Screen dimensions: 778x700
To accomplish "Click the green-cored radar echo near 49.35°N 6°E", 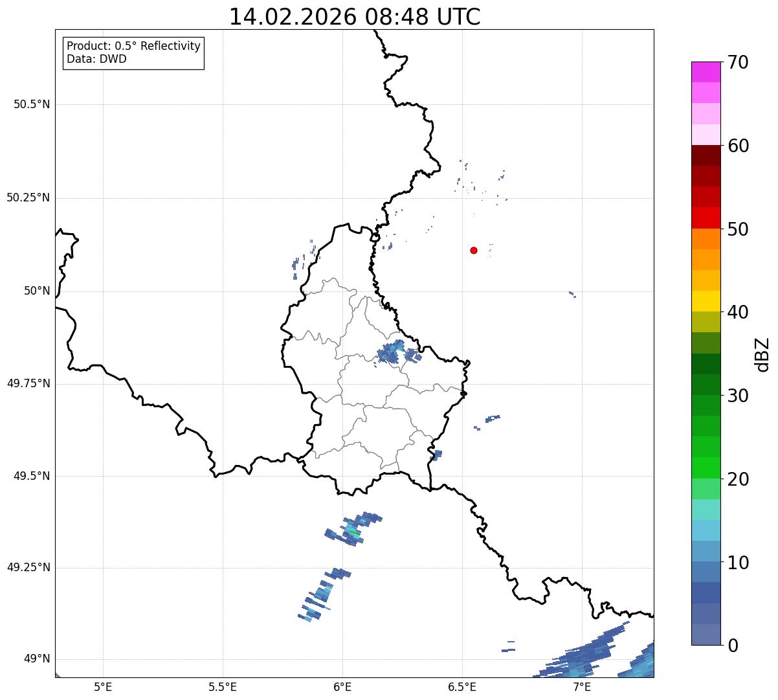I will [x=353, y=528].
